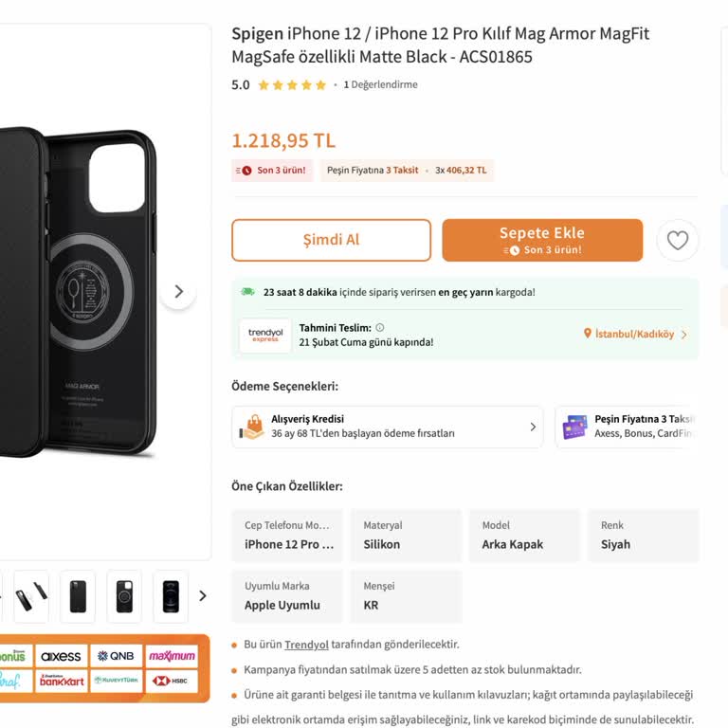
Task: Click the credit card Peşin Fiyatına icon
Action: pos(574,427)
